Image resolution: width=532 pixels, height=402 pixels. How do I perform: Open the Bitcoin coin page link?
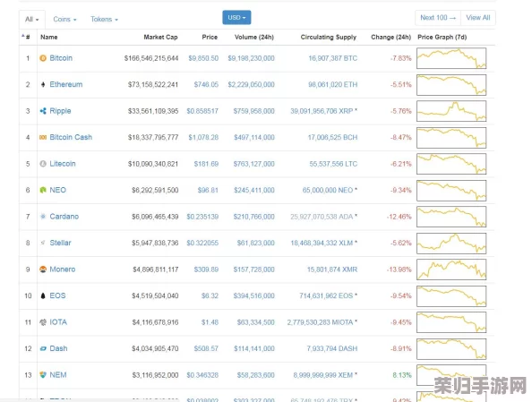click(x=61, y=58)
